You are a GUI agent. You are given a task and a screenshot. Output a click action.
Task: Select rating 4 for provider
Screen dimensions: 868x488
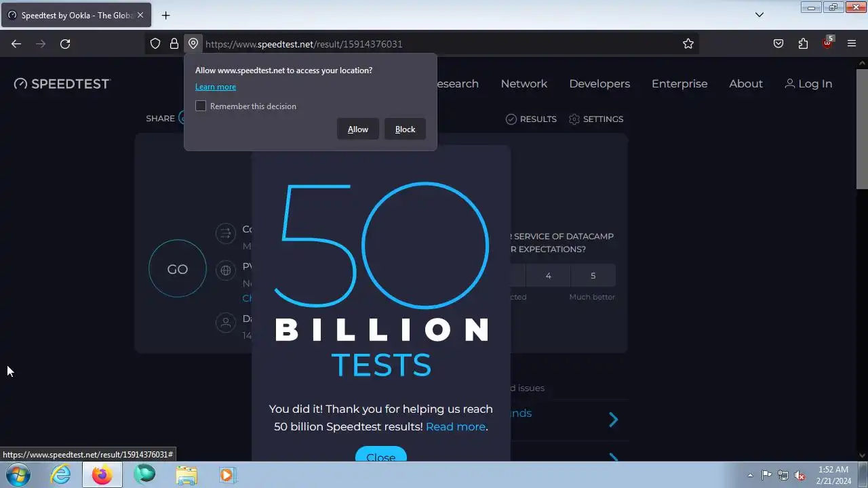click(549, 276)
